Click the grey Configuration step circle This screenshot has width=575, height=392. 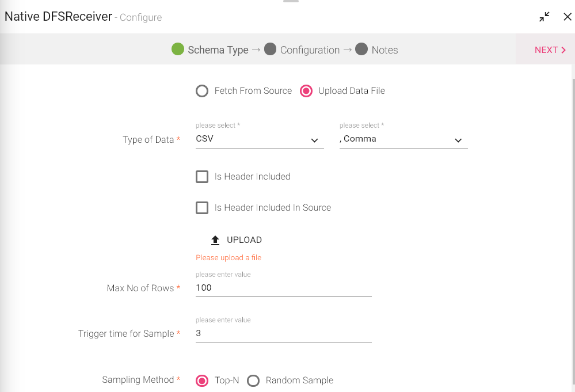tap(271, 49)
